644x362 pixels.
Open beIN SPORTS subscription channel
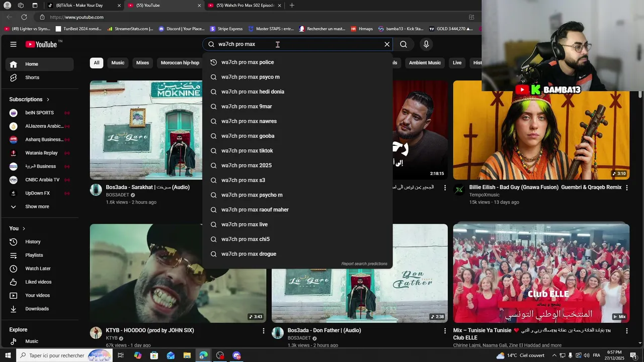point(39,113)
